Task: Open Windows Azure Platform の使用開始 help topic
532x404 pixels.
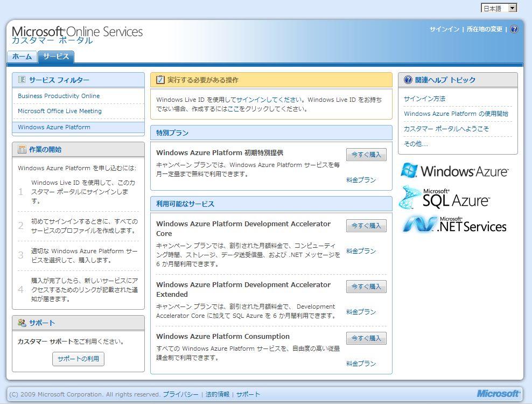Action: click(456, 114)
